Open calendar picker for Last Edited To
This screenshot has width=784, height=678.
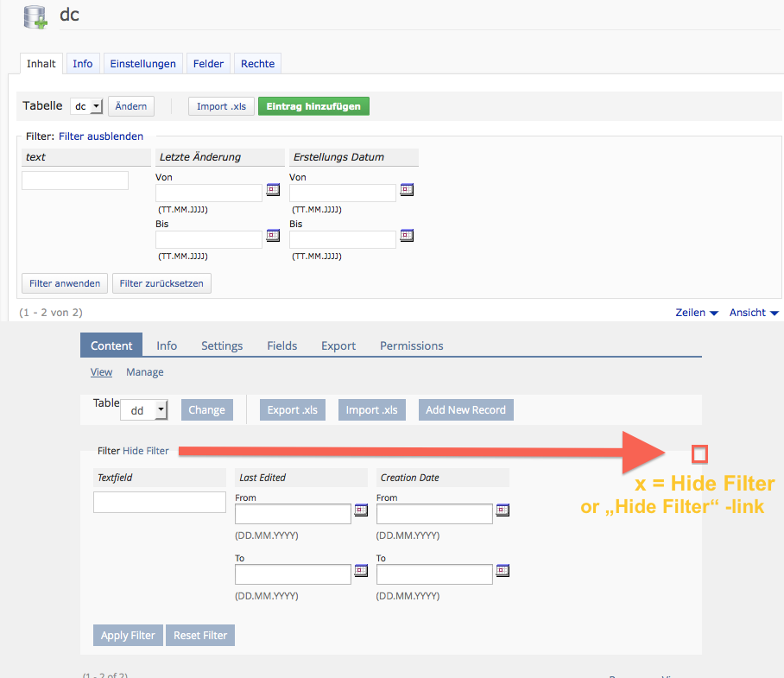pyautogui.click(x=361, y=571)
